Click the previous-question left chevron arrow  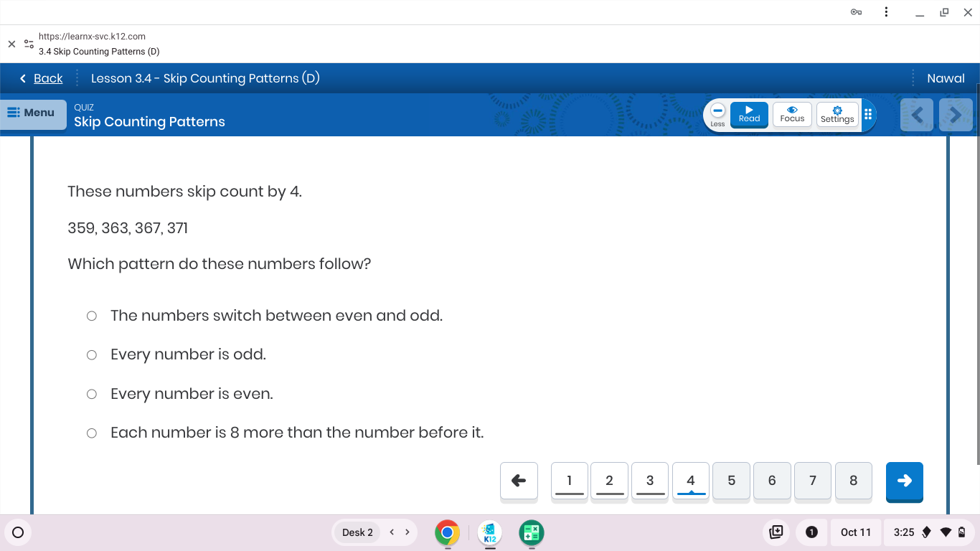pyautogui.click(x=917, y=114)
